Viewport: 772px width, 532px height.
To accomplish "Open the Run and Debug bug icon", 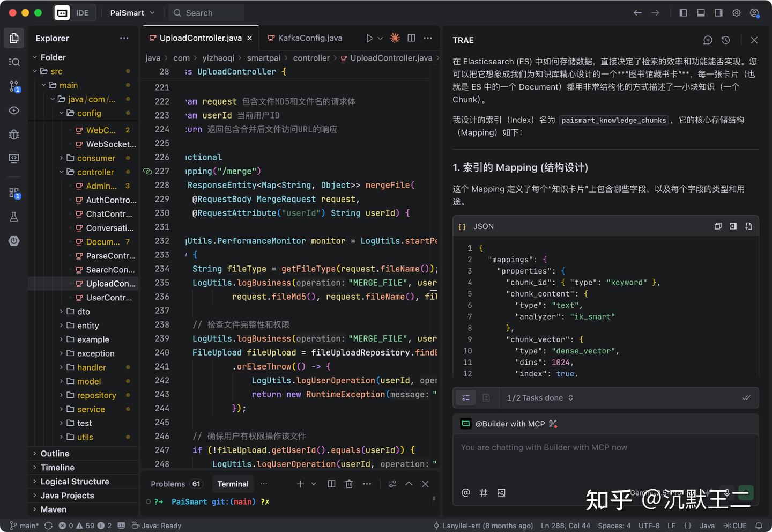I will click(x=14, y=135).
